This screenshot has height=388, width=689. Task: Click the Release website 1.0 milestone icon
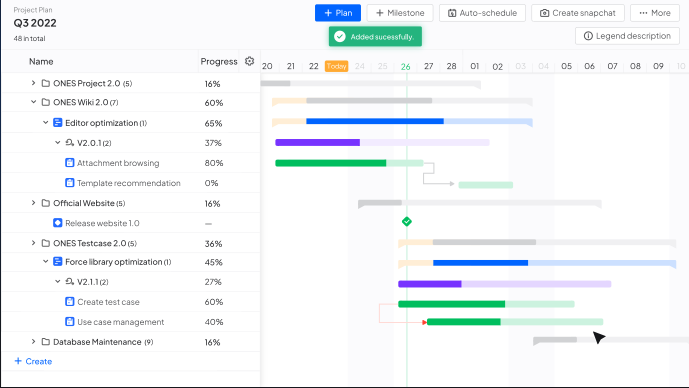58,223
